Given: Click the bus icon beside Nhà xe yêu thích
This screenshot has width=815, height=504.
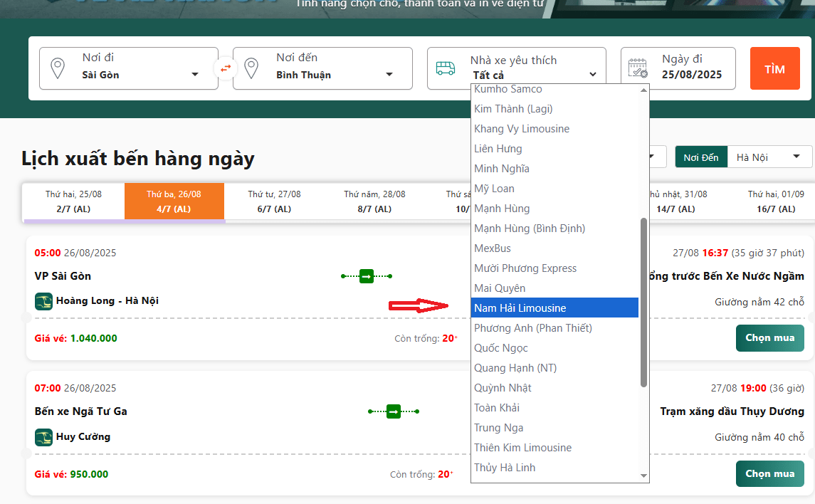Looking at the screenshot, I should [x=446, y=68].
